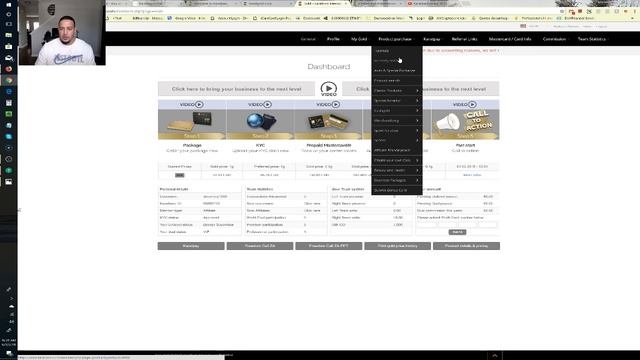
Task: Play the large center VIDEO button
Action: tap(329, 89)
